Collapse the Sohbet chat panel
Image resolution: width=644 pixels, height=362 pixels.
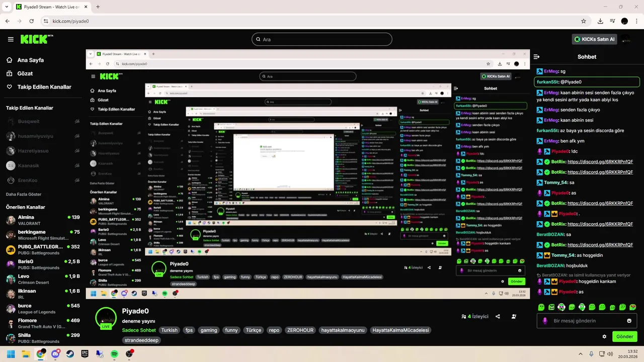click(537, 57)
